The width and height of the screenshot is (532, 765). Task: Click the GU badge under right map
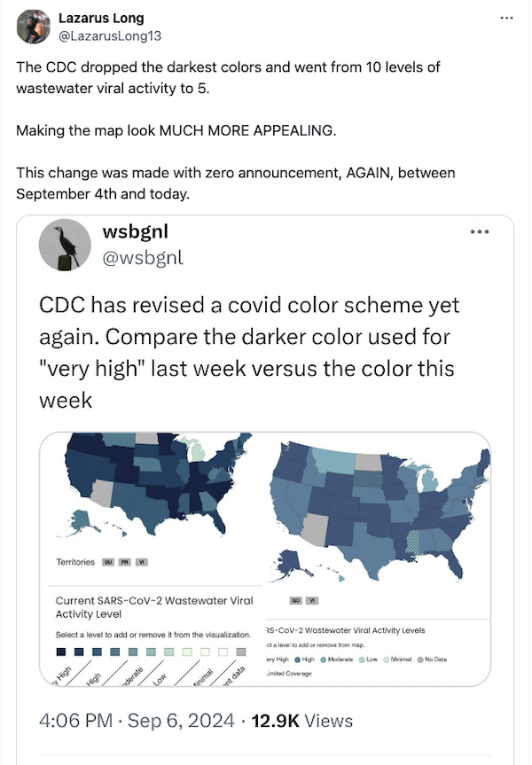pyautogui.click(x=295, y=600)
